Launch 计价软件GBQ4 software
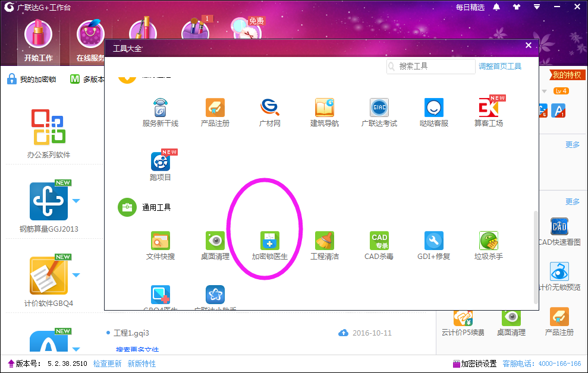The height and width of the screenshot is (373, 588). [49, 281]
